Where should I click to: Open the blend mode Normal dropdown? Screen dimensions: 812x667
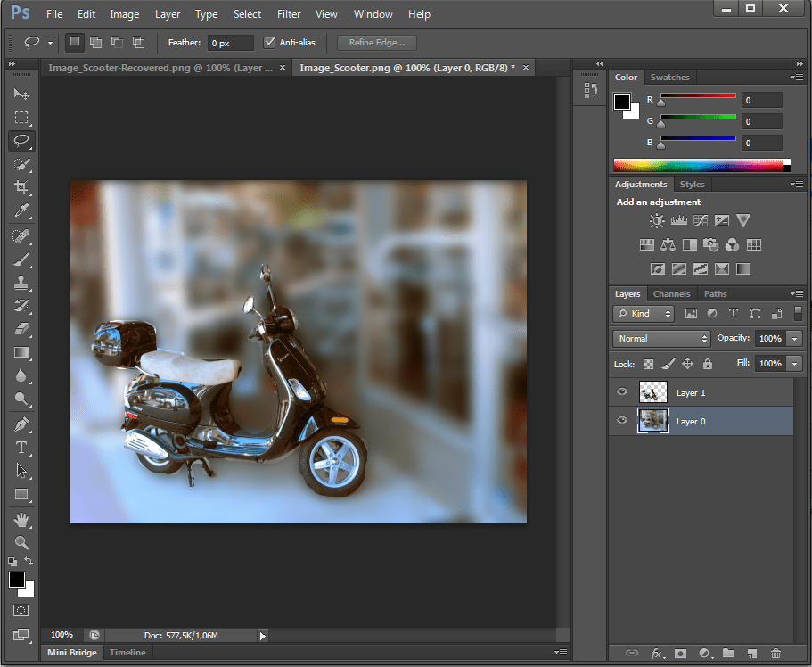[661, 339]
